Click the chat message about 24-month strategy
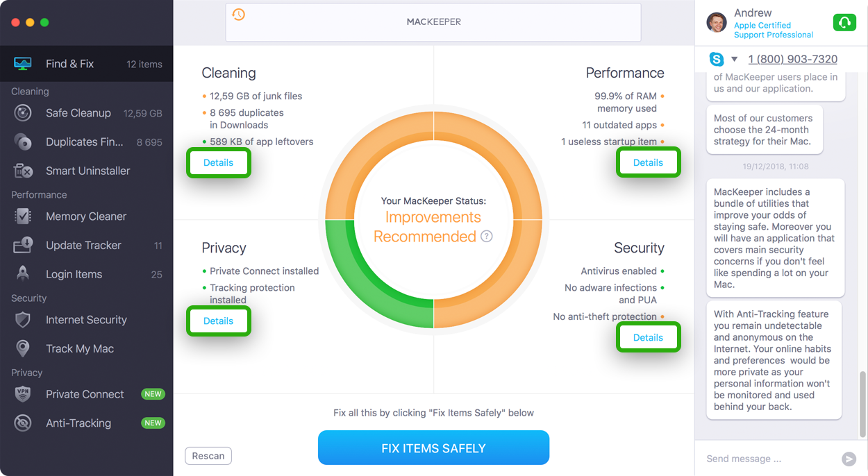This screenshot has width=868, height=476. pos(764,130)
